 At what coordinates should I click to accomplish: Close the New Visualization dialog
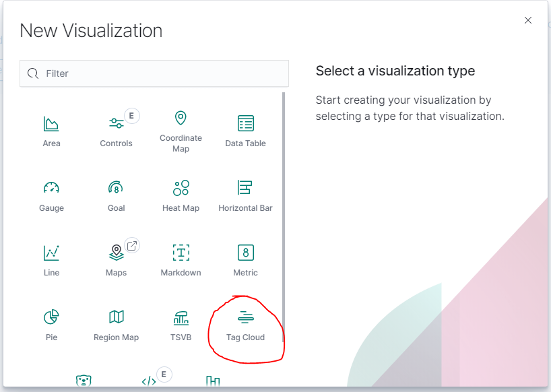click(x=528, y=20)
